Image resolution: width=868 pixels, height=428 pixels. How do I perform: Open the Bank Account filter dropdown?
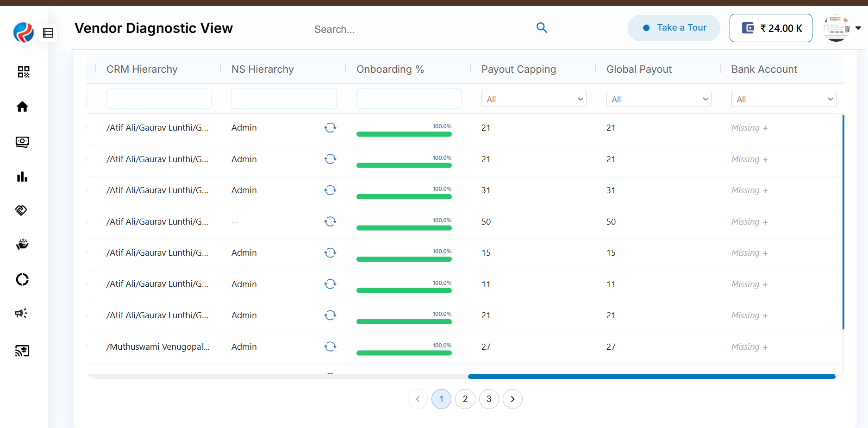(784, 99)
